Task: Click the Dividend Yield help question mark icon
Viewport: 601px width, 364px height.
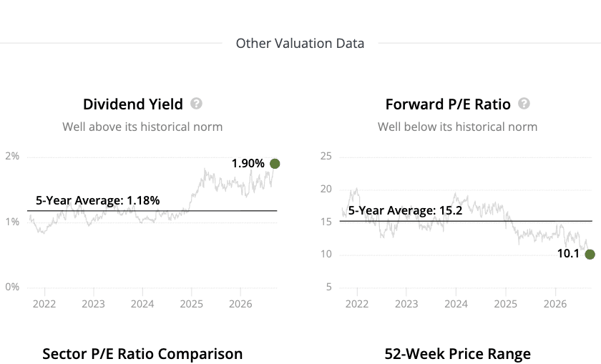Action: [196, 104]
